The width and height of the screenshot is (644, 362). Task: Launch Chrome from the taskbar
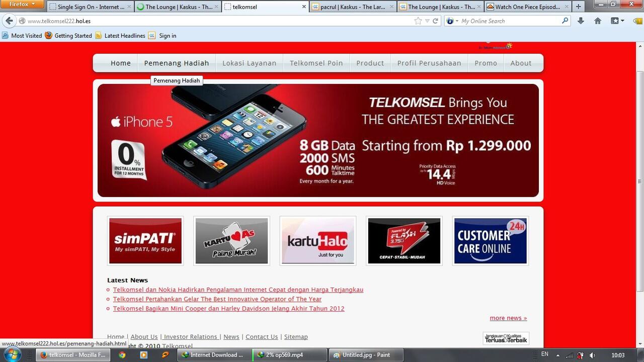pyautogui.click(x=122, y=355)
